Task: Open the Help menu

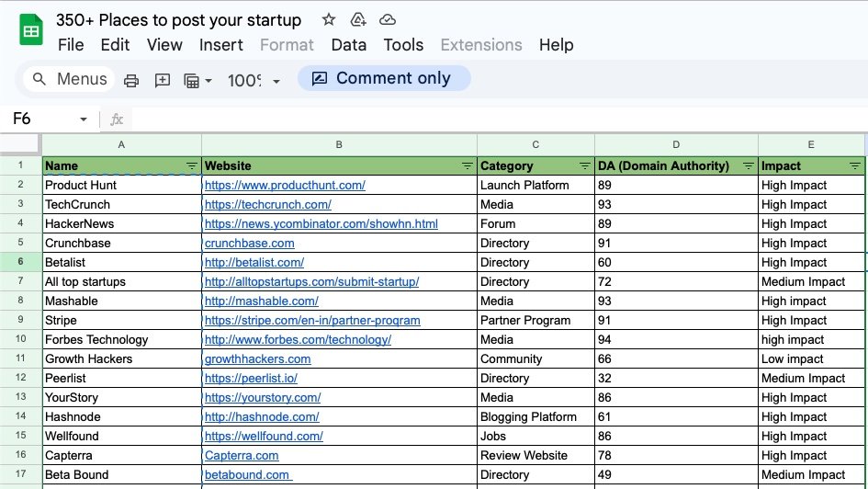Action: coord(557,45)
